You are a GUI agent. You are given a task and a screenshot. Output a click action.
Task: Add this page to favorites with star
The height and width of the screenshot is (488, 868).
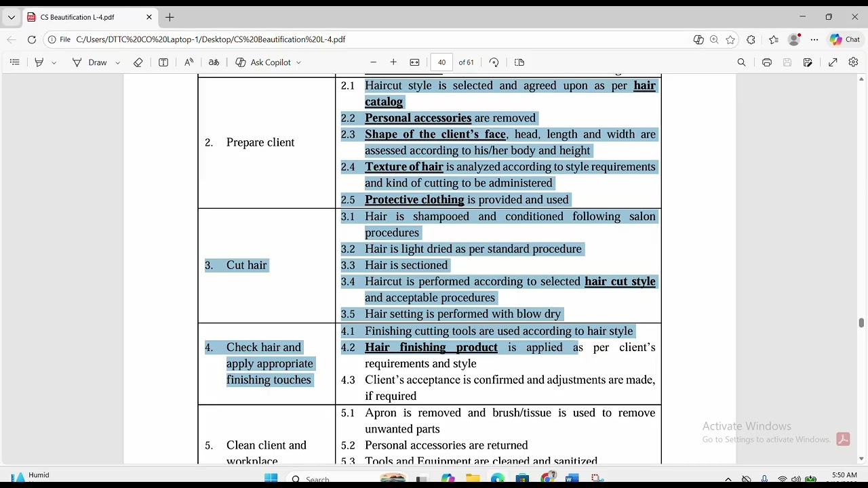pos(730,39)
